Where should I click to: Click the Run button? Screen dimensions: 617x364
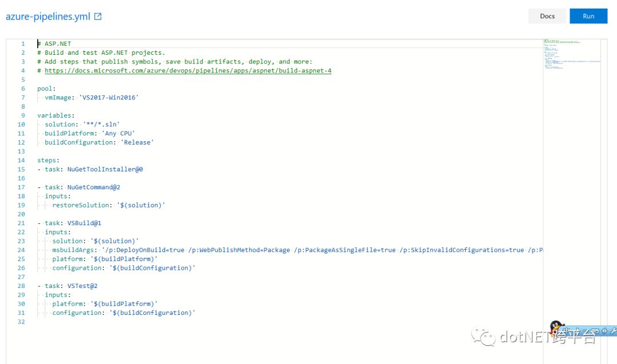[x=588, y=16]
